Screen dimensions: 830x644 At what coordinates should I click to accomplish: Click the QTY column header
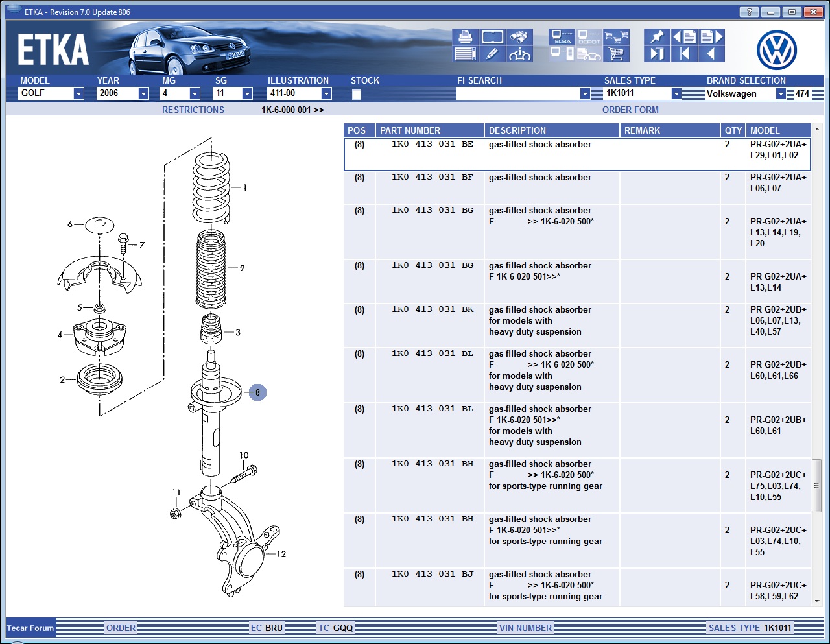click(x=733, y=130)
